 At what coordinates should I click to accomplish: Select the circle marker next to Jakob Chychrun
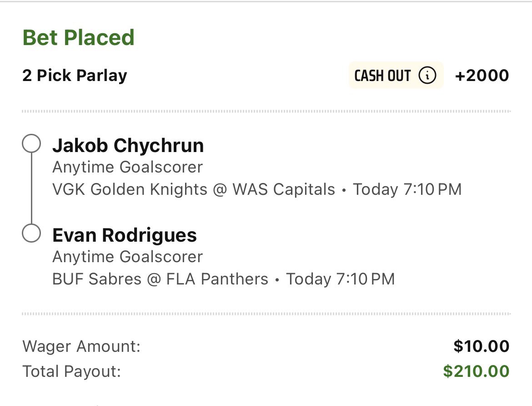point(31,144)
